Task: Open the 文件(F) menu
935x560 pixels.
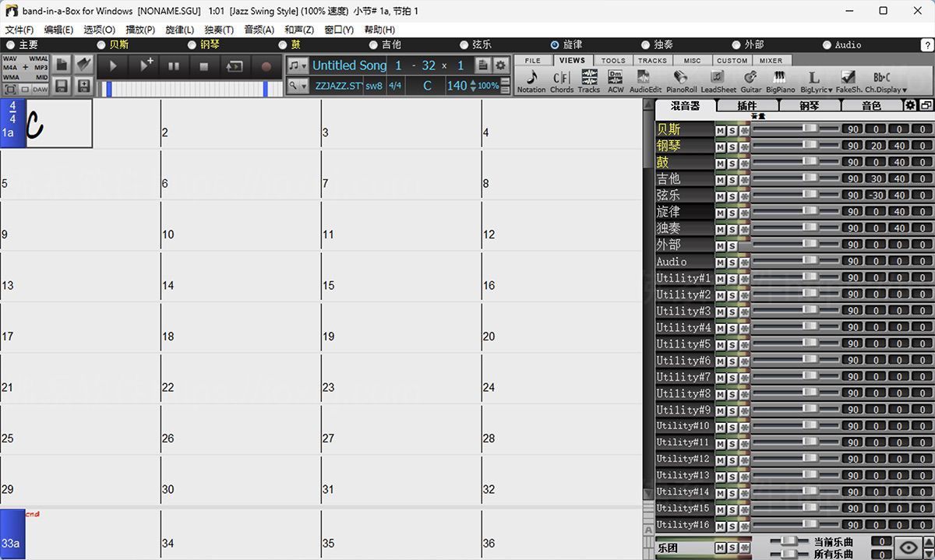Action: (19, 29)
